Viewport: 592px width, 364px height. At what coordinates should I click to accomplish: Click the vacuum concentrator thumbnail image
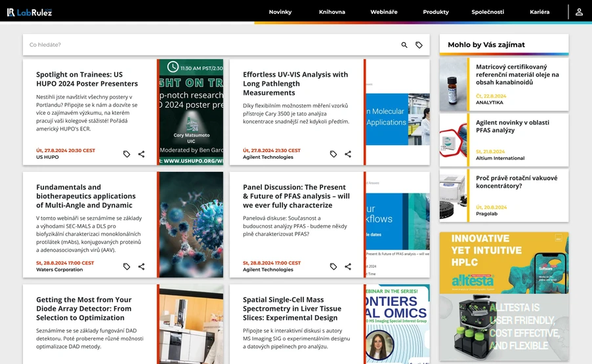pyautogui.click(x=453, y=195)
